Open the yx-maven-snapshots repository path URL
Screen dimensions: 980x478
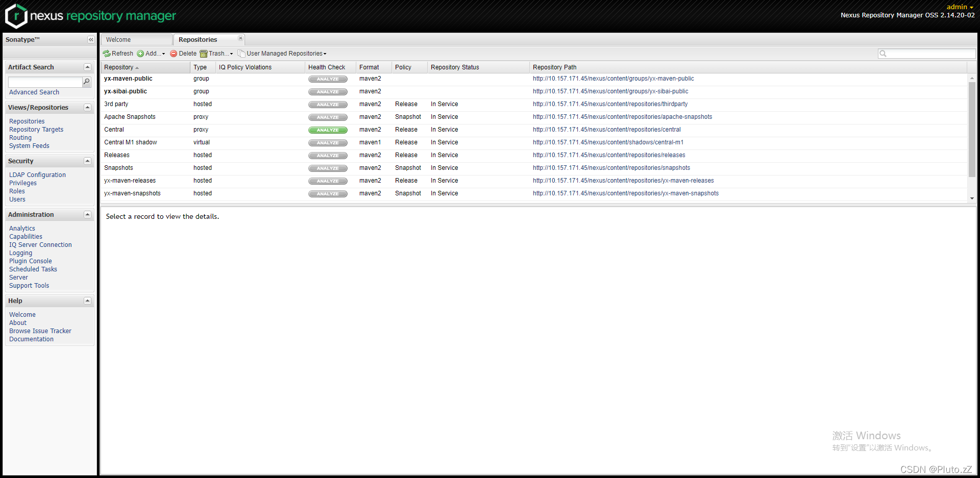pos(626,194)
